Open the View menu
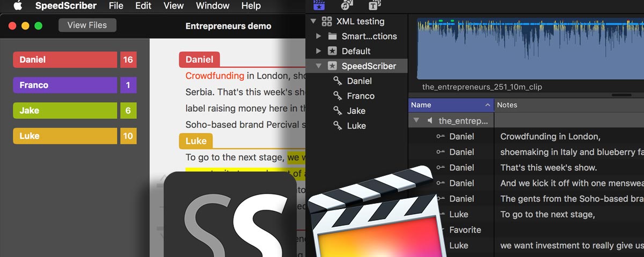The width and height of the screenshot is (644, 257). tap(173, 6)
